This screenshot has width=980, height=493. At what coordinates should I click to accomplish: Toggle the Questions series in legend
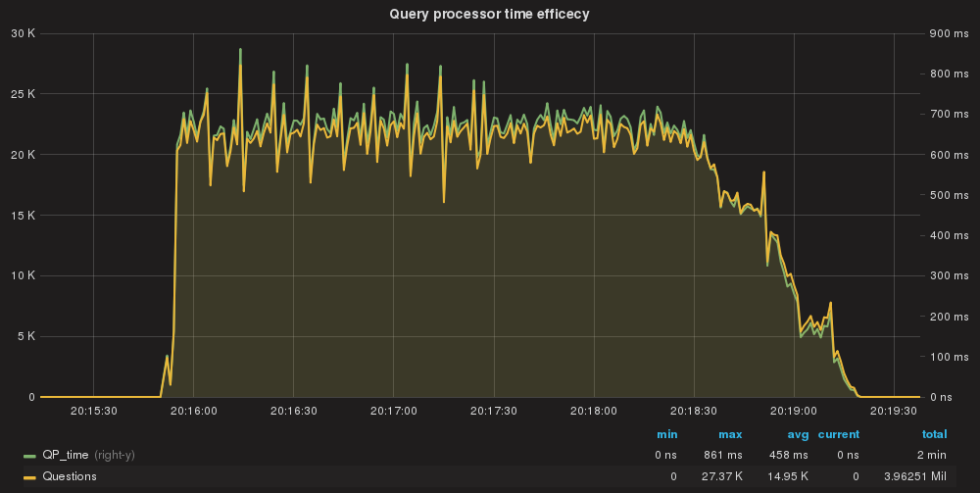(x=69, y=476)
